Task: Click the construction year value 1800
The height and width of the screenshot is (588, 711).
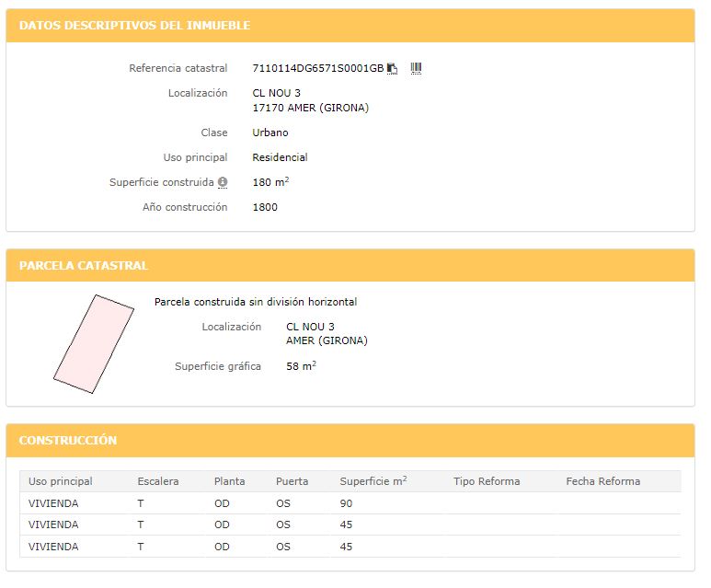Action: point(265,207)
